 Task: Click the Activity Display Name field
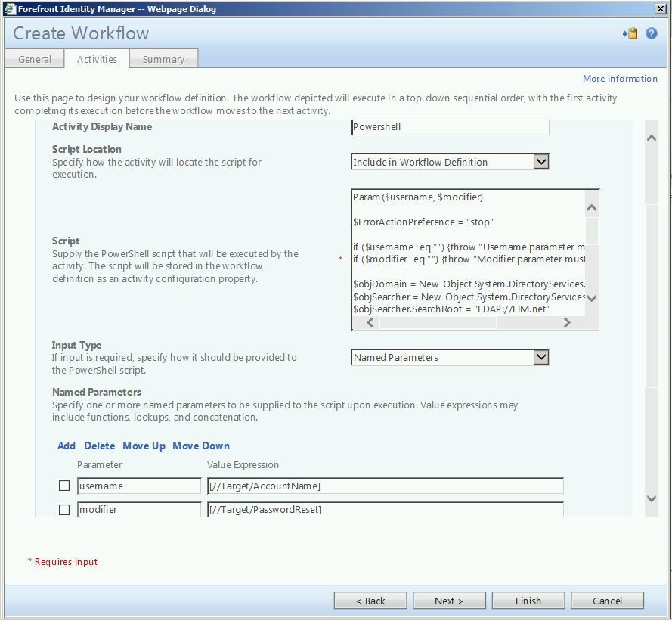(x=450, y=127)
